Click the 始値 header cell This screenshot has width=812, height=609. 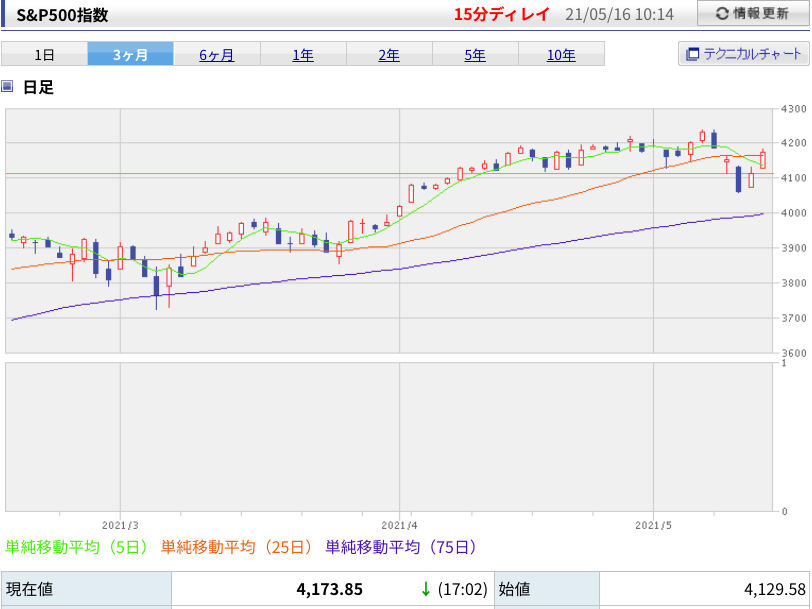[547, 589]
